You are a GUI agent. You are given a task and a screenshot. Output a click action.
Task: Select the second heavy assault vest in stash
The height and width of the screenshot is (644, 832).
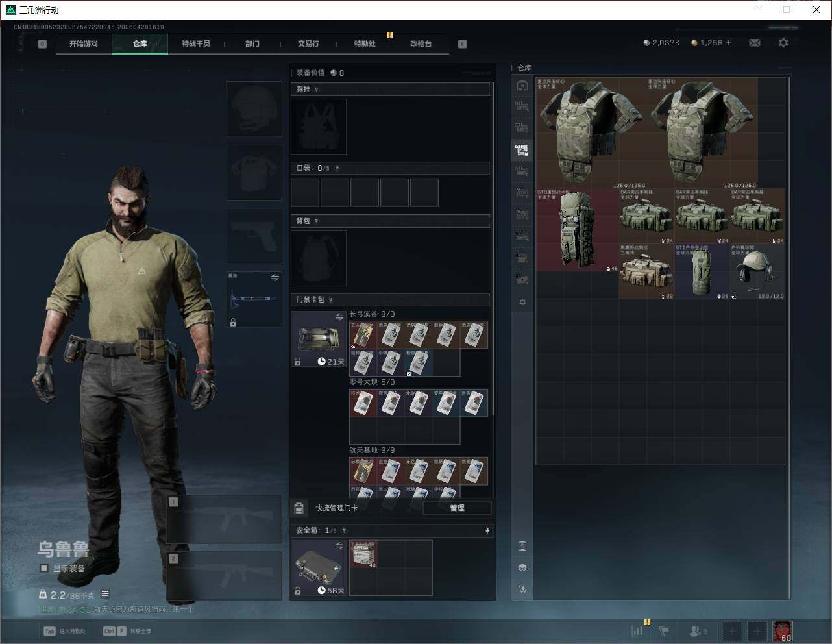tap(702, 133)
